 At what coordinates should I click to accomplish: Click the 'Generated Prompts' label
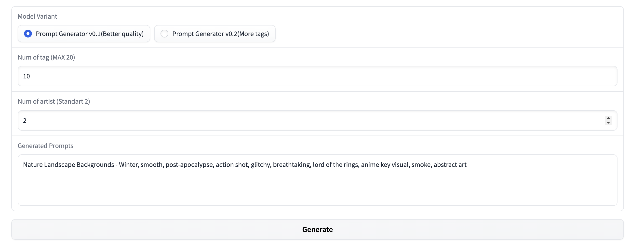click(x=45, y=146)
